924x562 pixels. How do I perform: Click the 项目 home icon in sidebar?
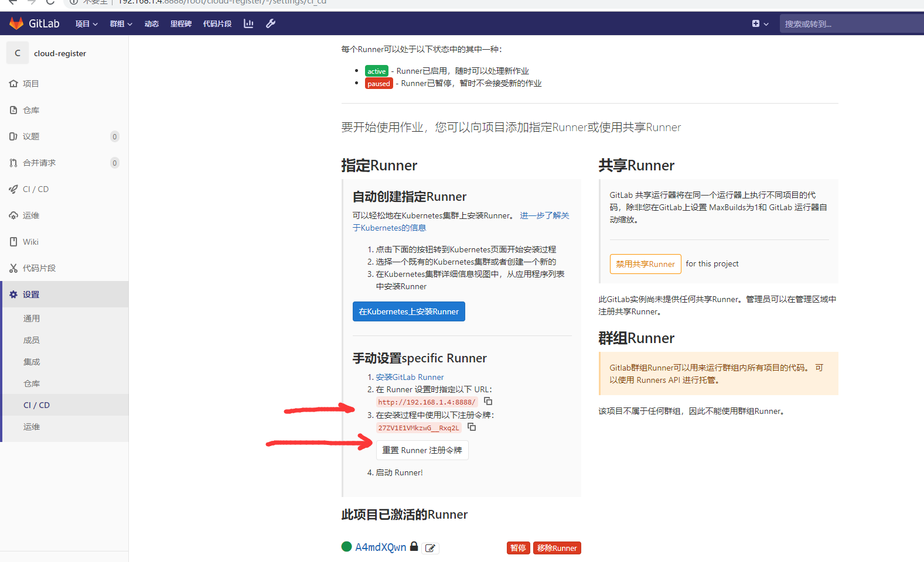pos(13,84)
